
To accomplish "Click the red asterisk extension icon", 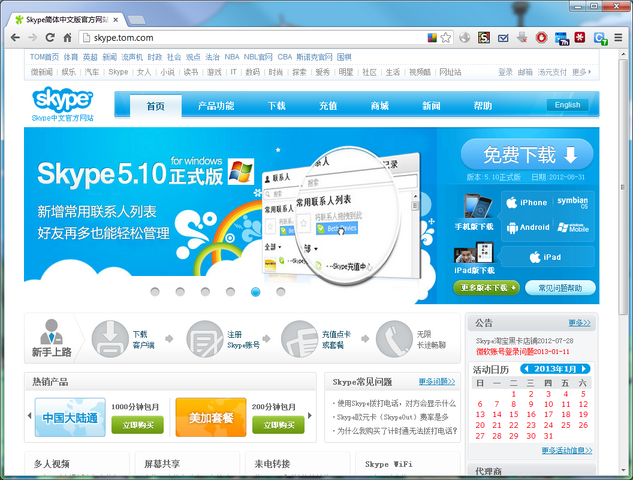I will coord(580,38).
